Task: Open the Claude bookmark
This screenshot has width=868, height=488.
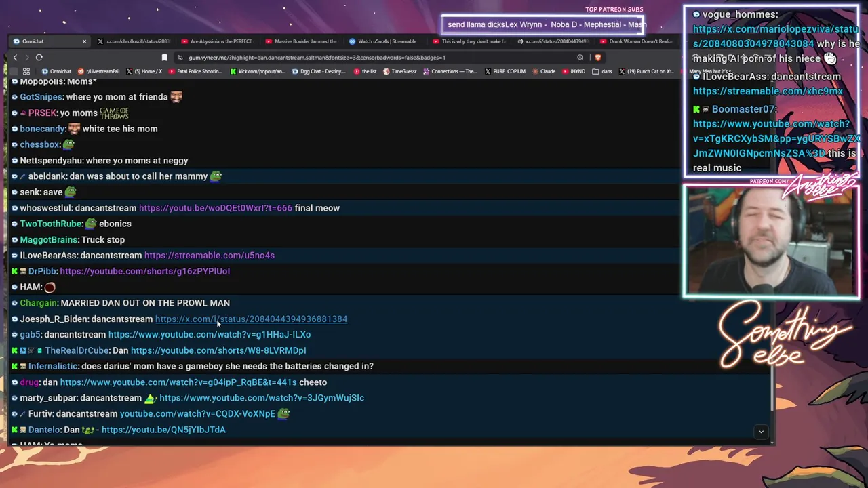Action: click(545, 71)
